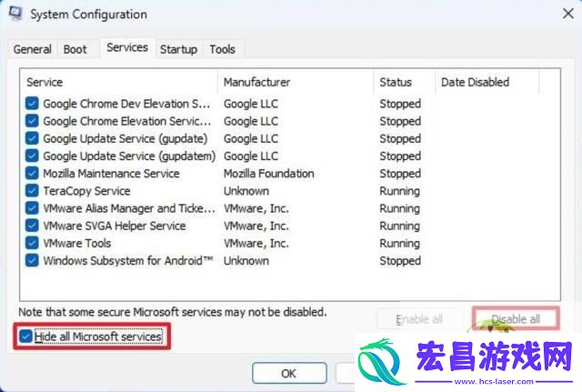Switch to the Boot tab

coord(75,49)
